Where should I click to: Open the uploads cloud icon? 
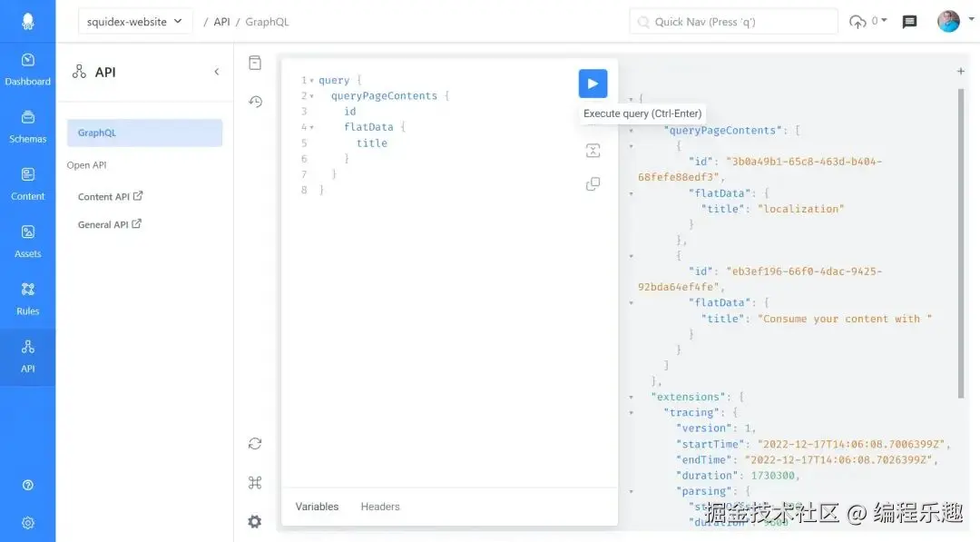point(857,22)
